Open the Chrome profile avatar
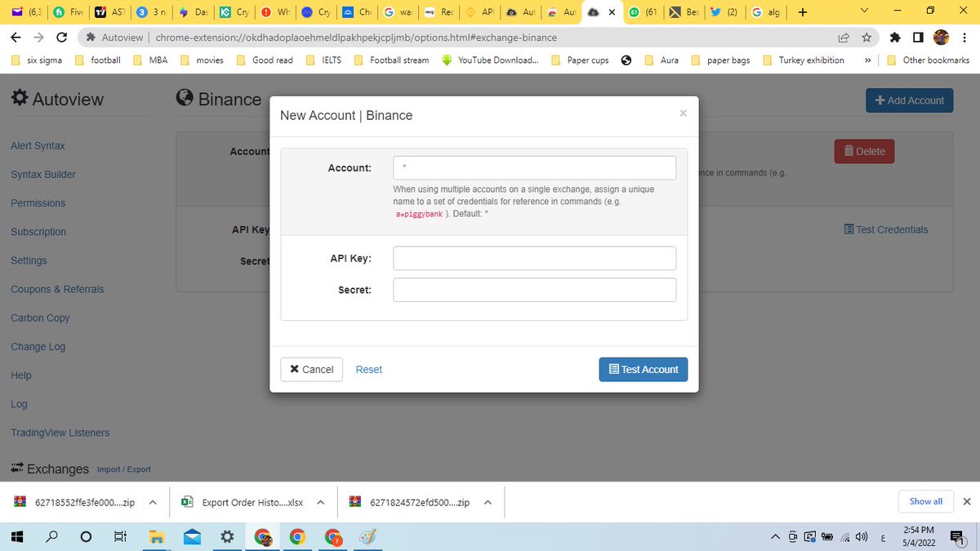Screen dimensions: 980x551 tap(941, 38)
